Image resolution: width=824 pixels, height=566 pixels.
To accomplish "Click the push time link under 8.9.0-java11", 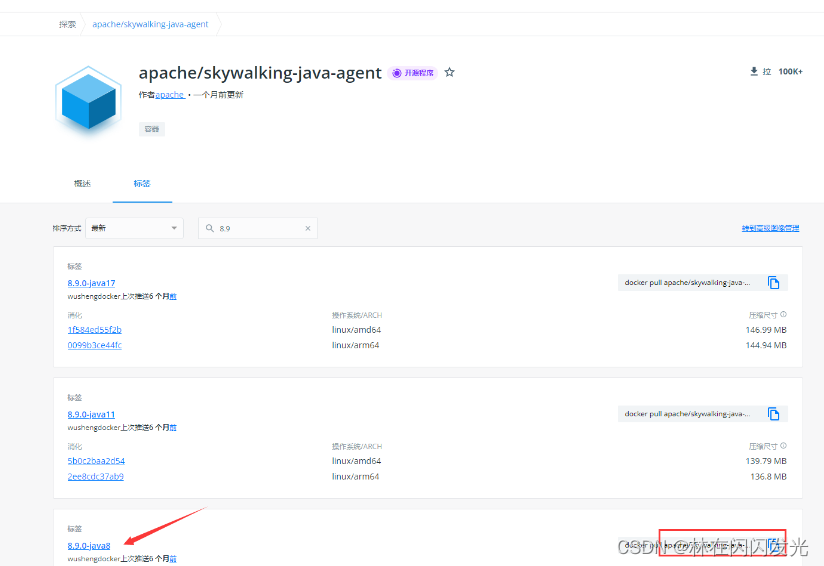I will tap(173, 428).
